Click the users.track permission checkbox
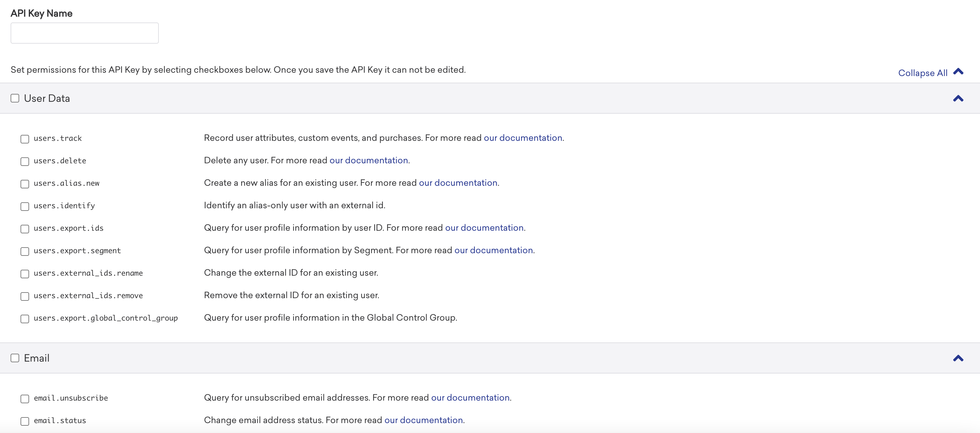The width and height of the screenshot is (980, 433). pyautogui.click(x=24, y=138)
